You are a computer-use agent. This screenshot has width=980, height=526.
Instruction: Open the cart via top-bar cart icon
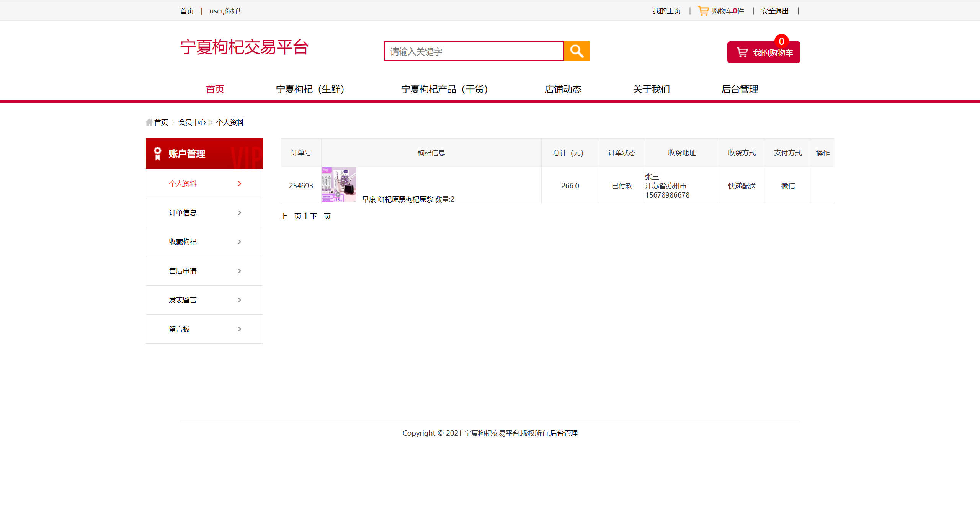pyautogui.click(x=703, y=10)
